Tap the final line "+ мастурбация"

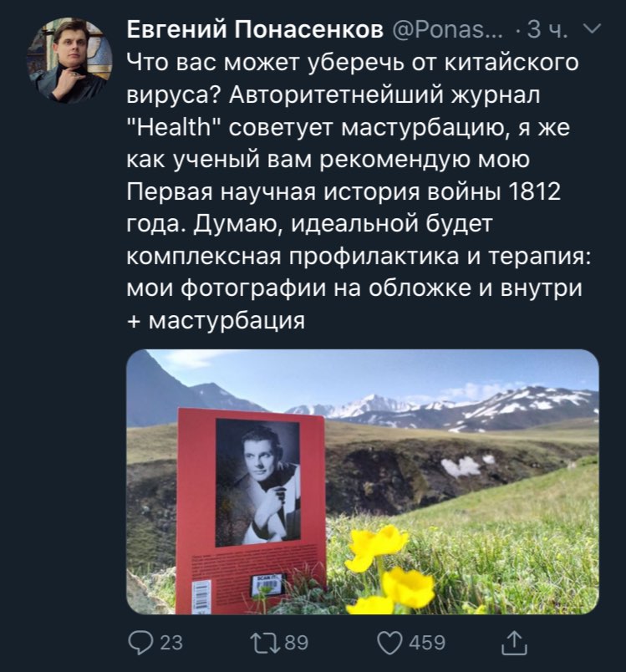click(216, 320)
